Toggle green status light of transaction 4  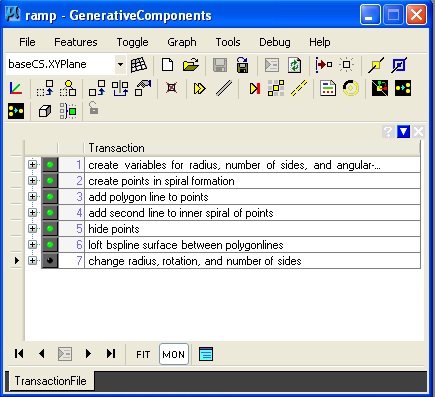point(50,213)
